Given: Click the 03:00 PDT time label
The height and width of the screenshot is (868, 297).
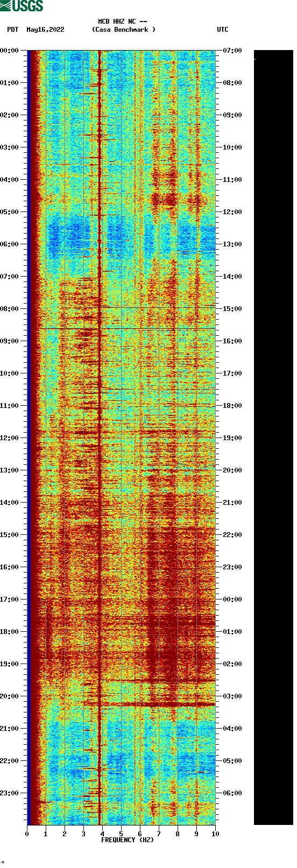Looking at the screenshot, I should (9, 147).
